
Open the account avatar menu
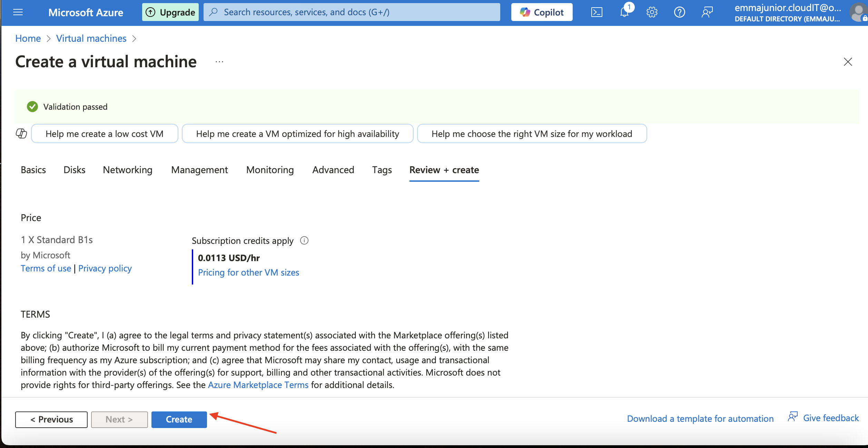tap(858, 12)
